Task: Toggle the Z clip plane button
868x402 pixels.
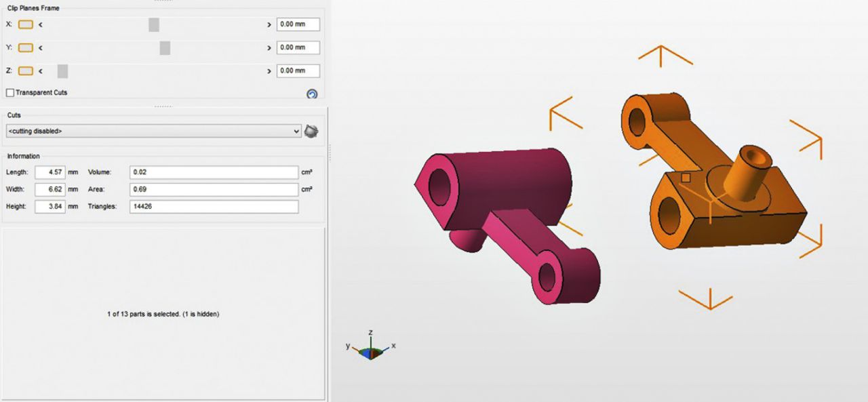Action: coord(26,71)
